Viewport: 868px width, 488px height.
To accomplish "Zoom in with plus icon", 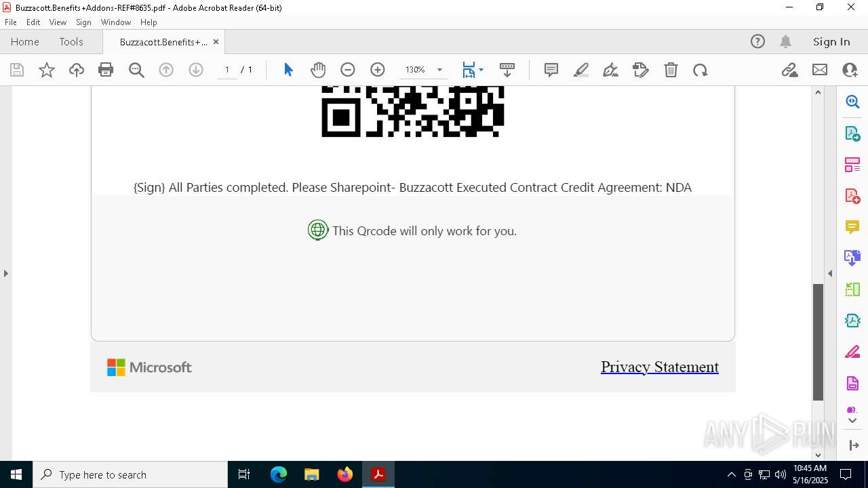I will pyautogui.click(x=378, y=70).
